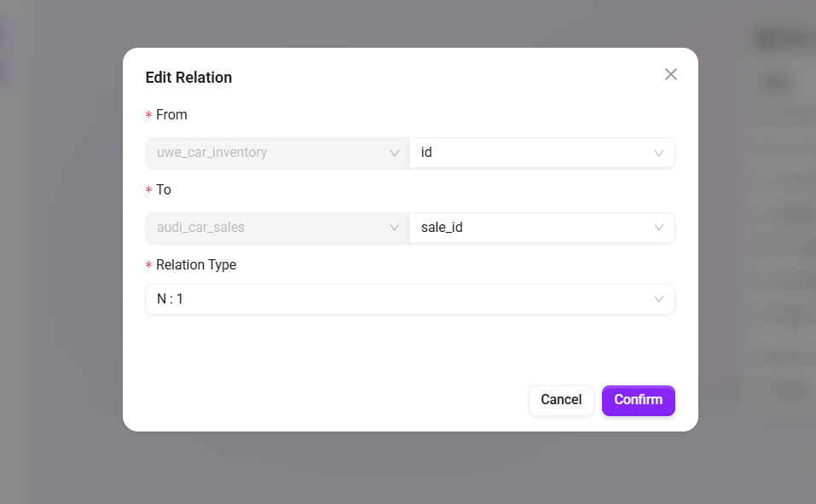Image resolution: width=816 pixels, height=504 pixels.
Task: Click the disabled audi_car_sales table selector
Action: [x=264, y=229]
